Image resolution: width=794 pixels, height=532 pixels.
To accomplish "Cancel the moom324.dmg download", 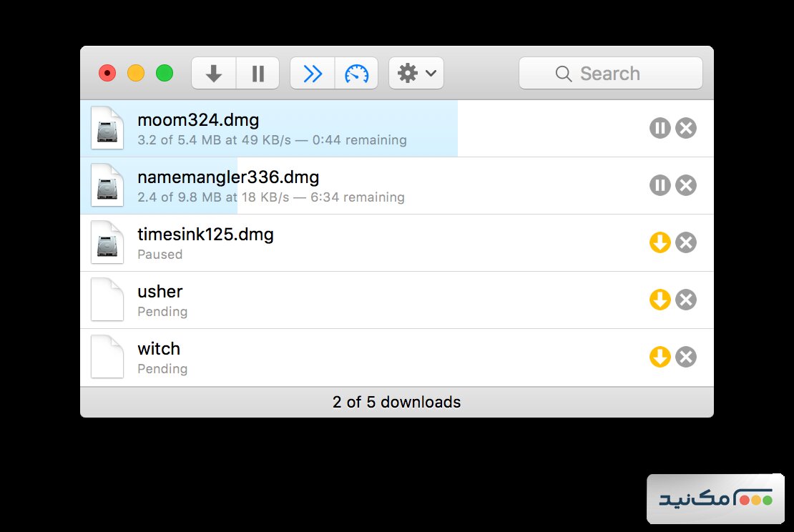I will point(686,129).
